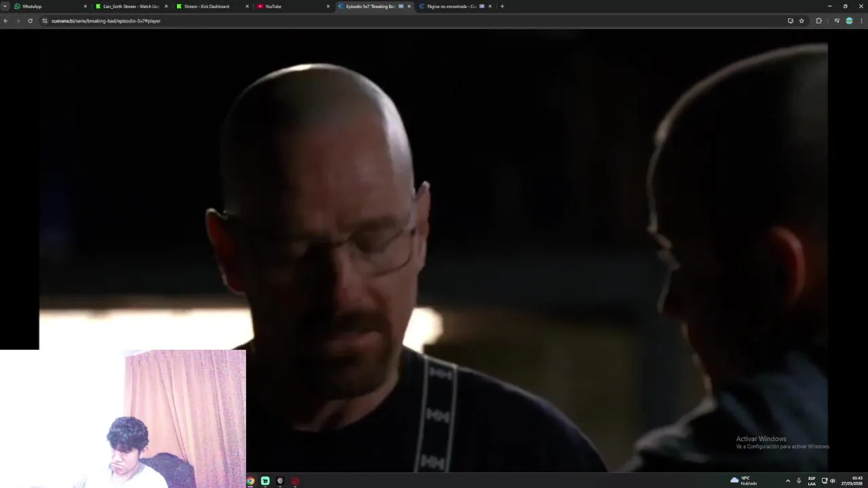Image resolution: width=868 pixels, height=488 pixels.
Task: Switch to the WhatsApp tab
Action: pos(51,6)
